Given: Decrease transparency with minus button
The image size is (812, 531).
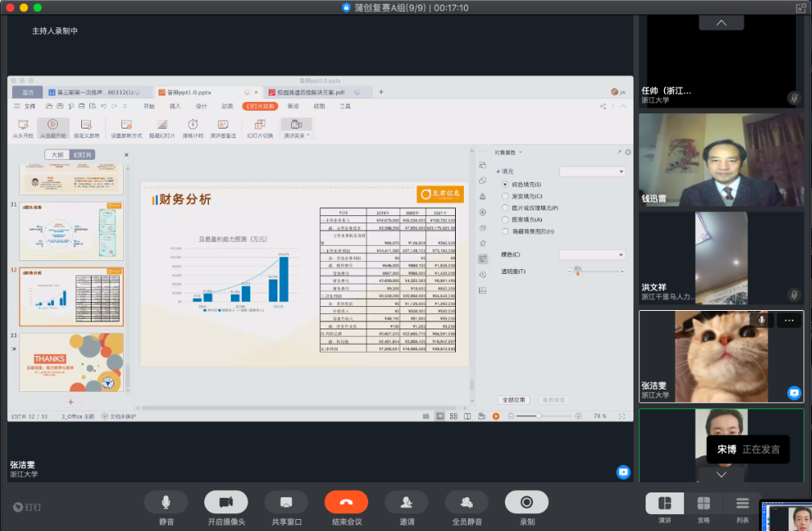Looking at the screenshot, I should 570,272.
